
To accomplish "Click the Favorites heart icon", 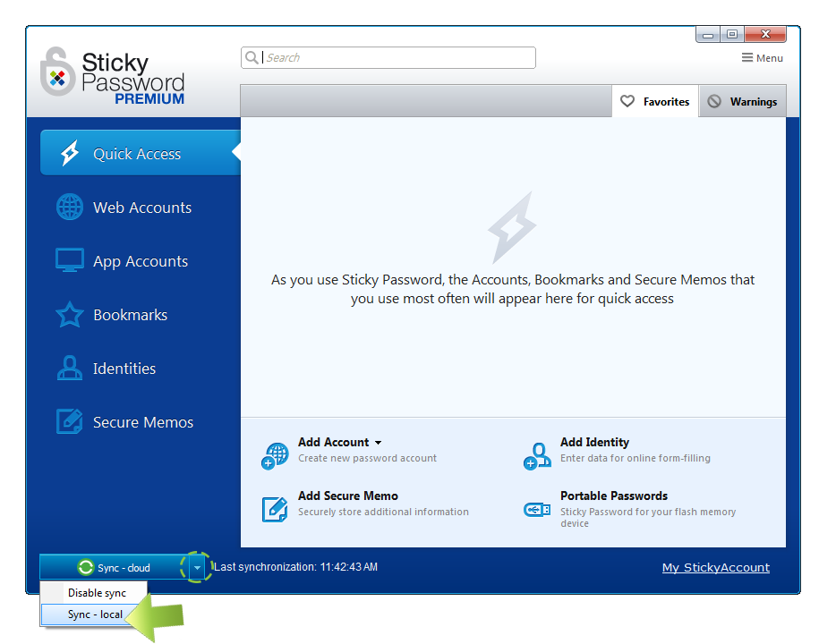I will 627,101.
